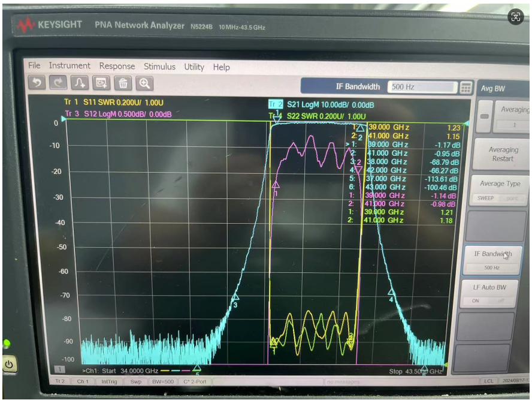Select active trace Tr 2 S21 LogM label
This screenshot has width=532, height=400.
(x=321, y=104)
